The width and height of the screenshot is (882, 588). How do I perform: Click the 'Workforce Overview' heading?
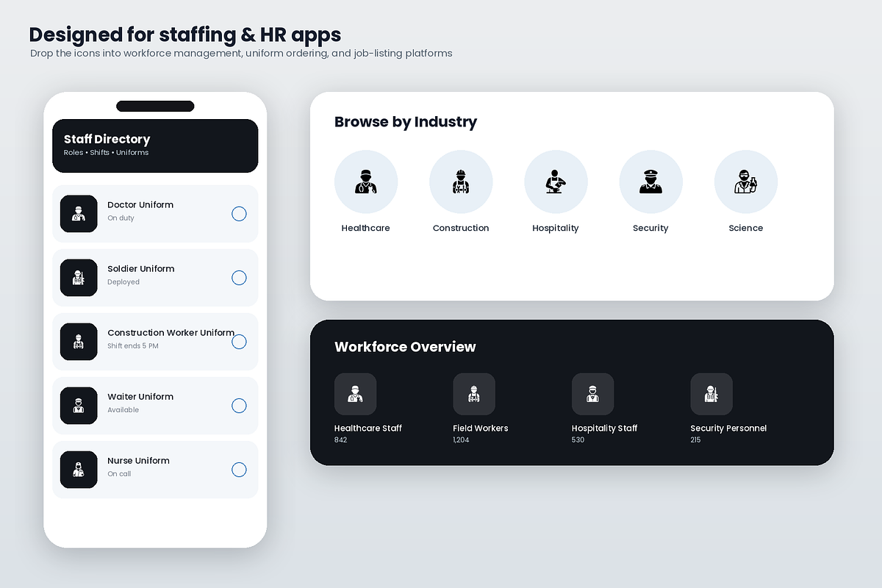pyautogui.click(x=405, y=347)
